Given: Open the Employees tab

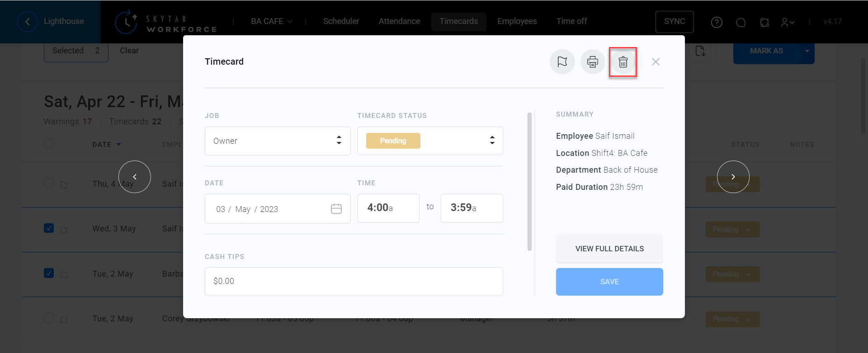Looking at the screenshot, I should [x=517, y=21].
